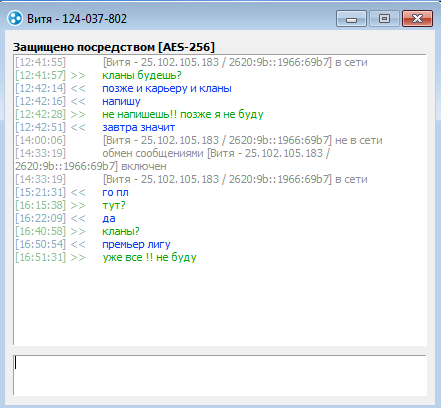
Task: Click the message 'позже и карьеру и кланы'
Action: [167, 88]
